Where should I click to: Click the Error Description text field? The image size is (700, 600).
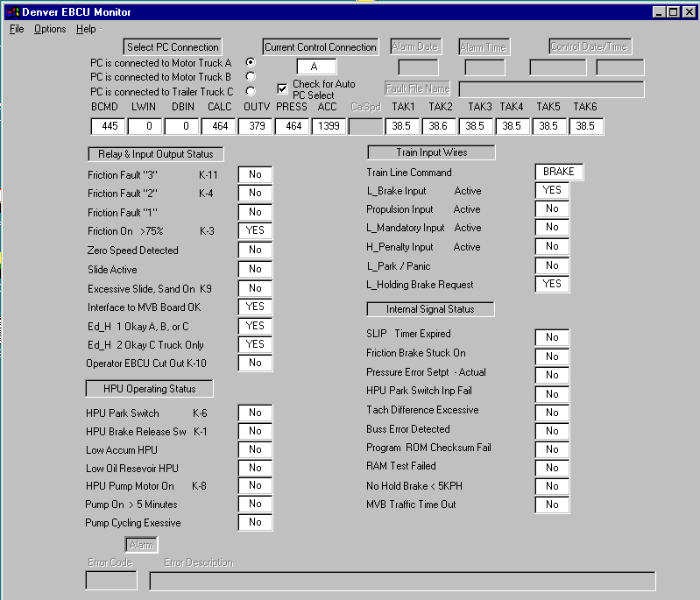tap(402, 581)
